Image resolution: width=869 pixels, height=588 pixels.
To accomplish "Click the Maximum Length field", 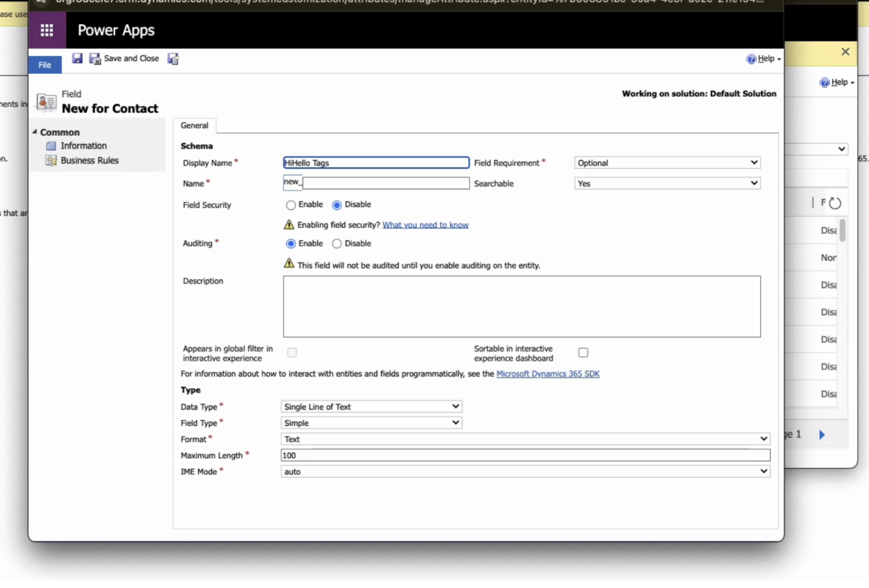I will (525, 455).
